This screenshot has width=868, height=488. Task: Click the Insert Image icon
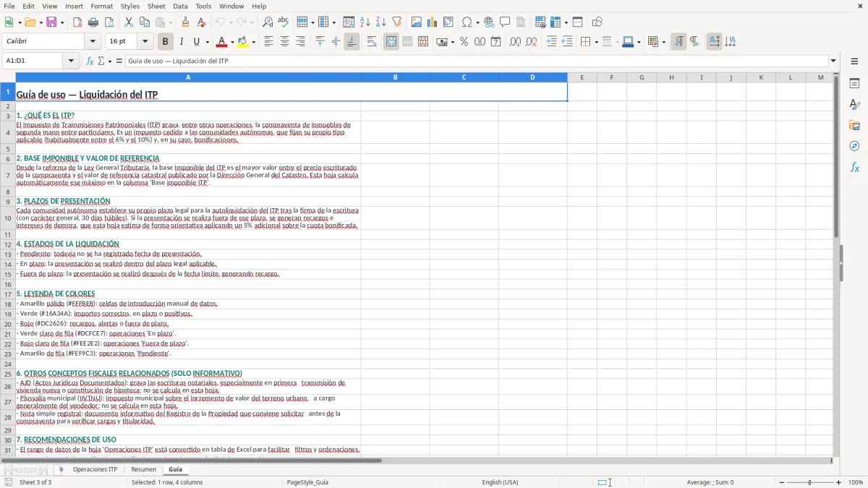[x=417, y=22]
